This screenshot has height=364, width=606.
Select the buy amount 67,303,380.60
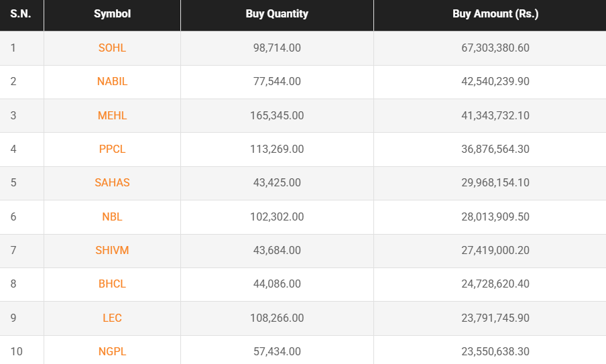[x=495, y=48]
